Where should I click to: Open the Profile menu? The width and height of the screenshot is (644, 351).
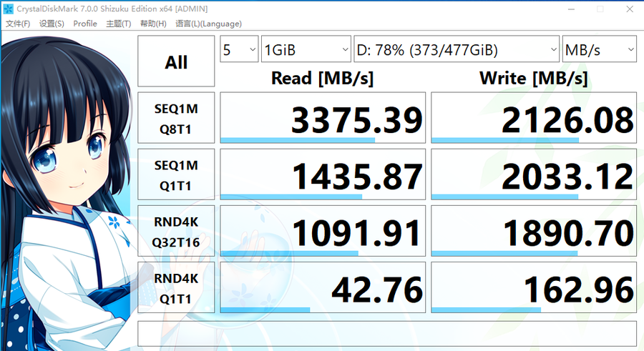tap(85, 24)
